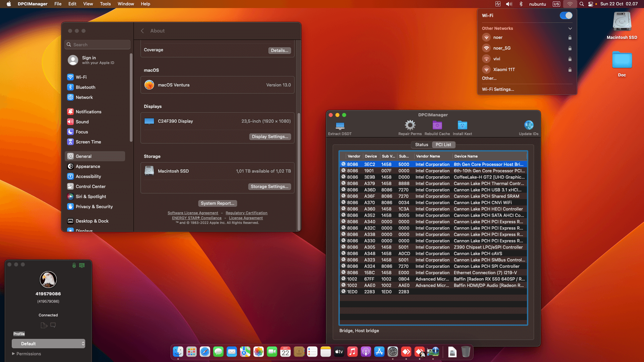Join the Xiaomi 11T network
The image size is (644, 362).
pyautogui.click(x=527, y=70)
